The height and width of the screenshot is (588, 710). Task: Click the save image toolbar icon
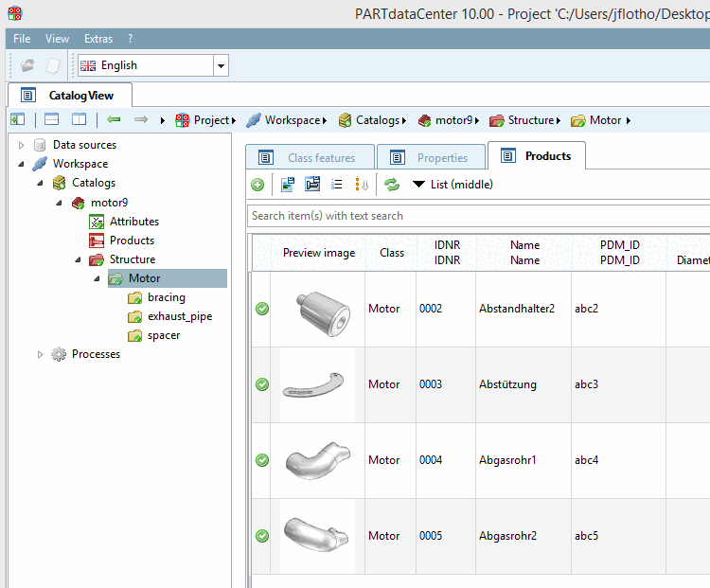coord(288,185)
